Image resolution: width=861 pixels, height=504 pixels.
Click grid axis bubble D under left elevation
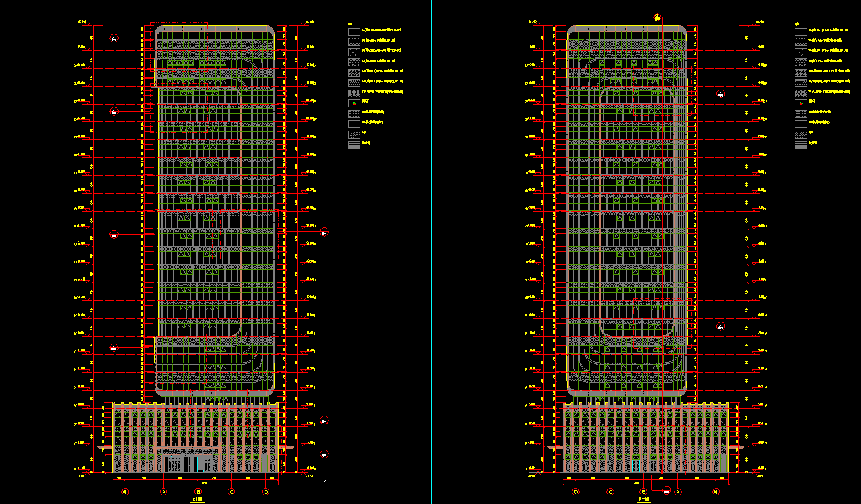[x=266, y=492]
